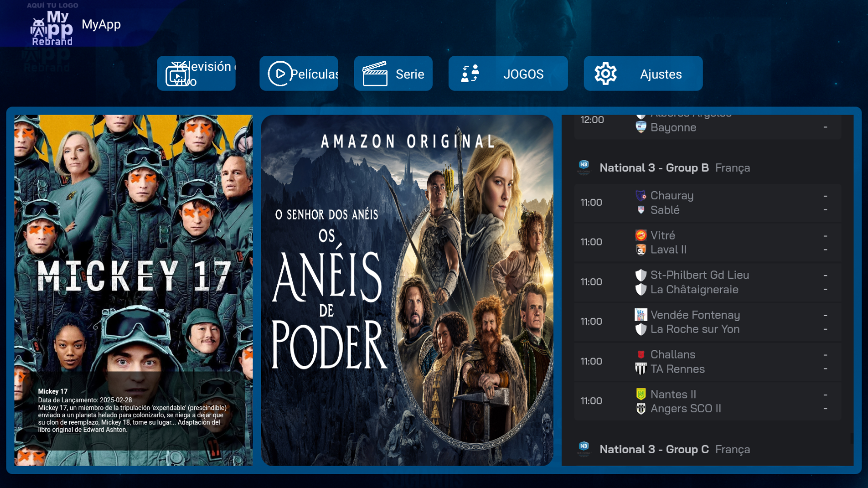
Task: Click the MyApp Rebrand logo
Action: pyautogui.click(x=52, y=28)
